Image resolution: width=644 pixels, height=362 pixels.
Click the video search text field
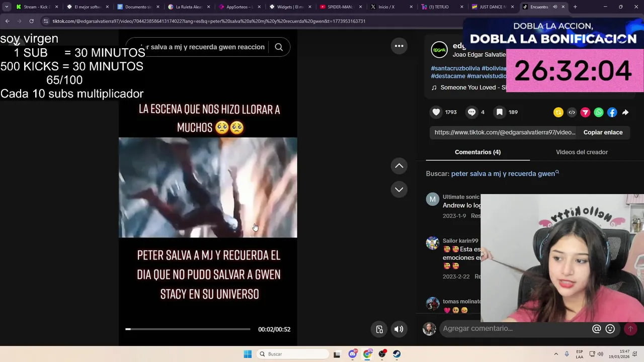204,47
